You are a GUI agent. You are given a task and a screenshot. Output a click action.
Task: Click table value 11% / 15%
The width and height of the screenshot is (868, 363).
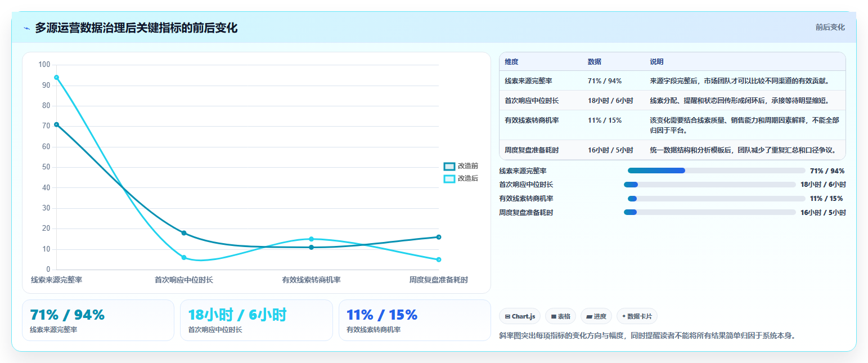pyautogui.click(x=604, y=120)
